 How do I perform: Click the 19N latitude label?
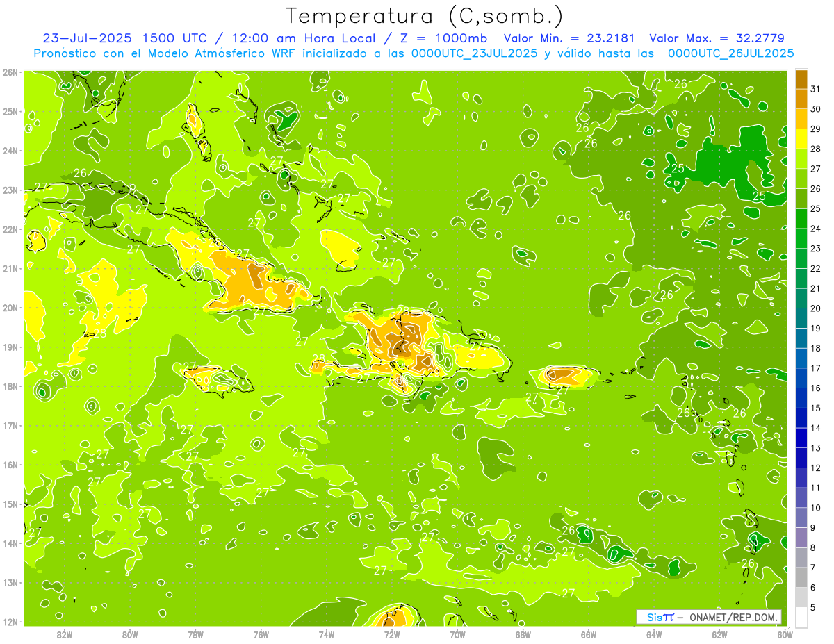click(10, 347)
